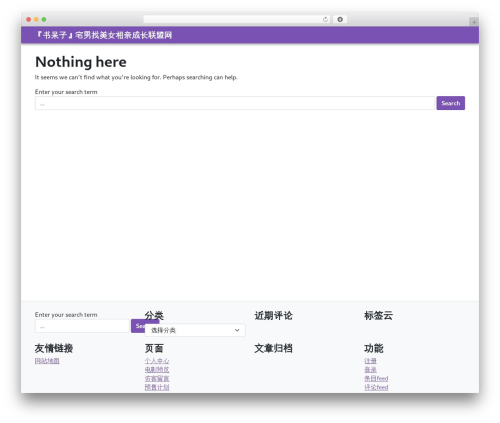Image resolution: width=500 pixels, height=423 pixels.
Task: Open the 条目feed link
Action: click(376, 378)
